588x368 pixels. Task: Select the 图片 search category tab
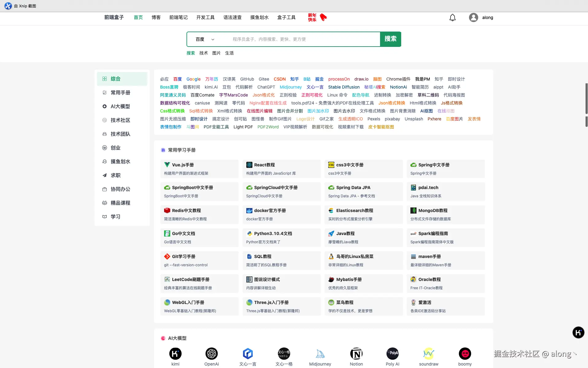(217, 53)
